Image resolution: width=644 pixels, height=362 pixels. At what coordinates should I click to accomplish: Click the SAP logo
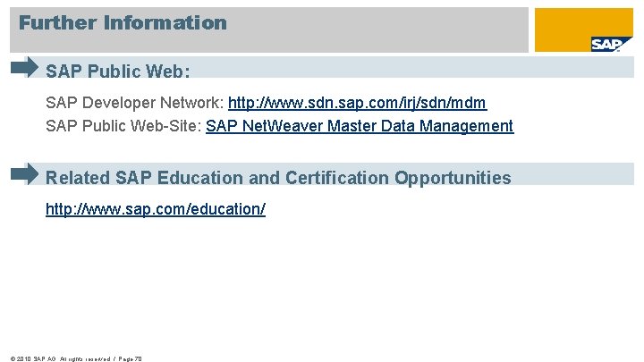click(x=605, y=44)
